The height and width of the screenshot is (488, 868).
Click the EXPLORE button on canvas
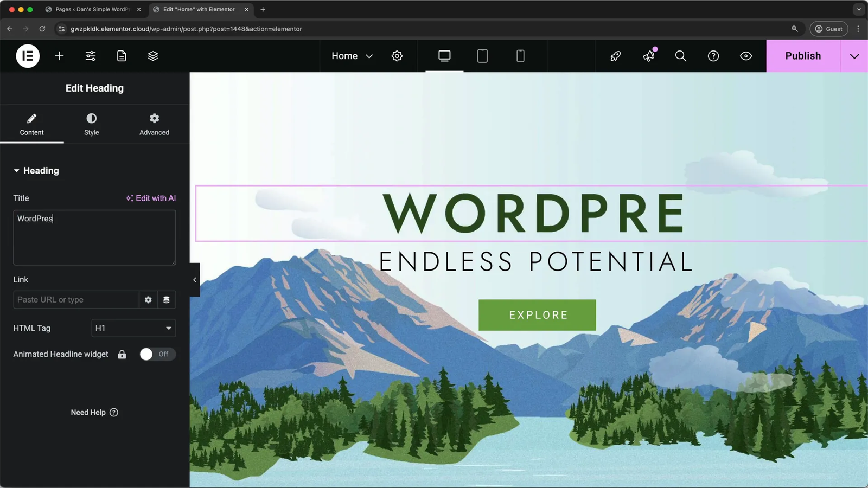tap(537, 315)
